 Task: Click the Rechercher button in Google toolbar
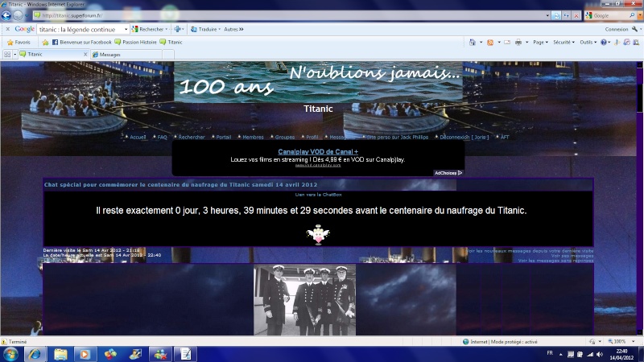147,29
